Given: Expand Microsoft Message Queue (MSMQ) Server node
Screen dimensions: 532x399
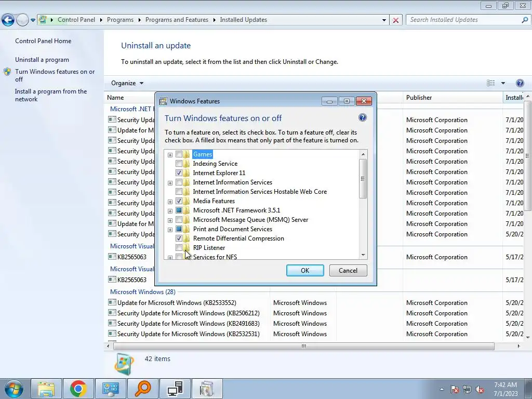Looking at the screenshot, I should tap(170, 220).
